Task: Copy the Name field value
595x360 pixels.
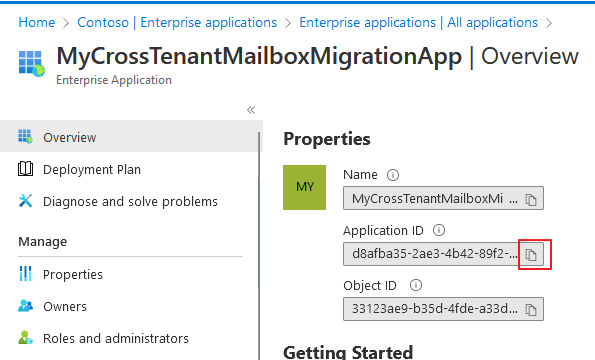Action: click(531, 199)
